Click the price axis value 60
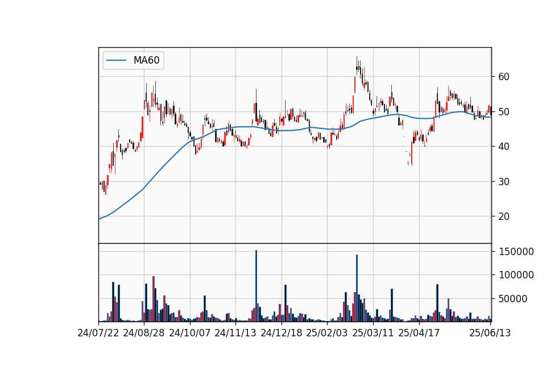This screenshot has width=546, height=392. 504,77
